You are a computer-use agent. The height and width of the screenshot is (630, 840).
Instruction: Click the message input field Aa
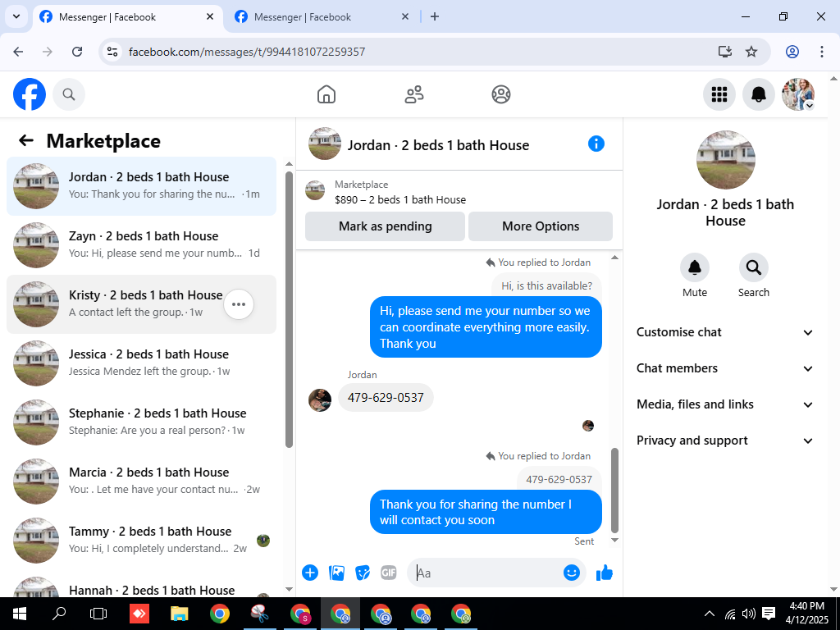[486, 573]
